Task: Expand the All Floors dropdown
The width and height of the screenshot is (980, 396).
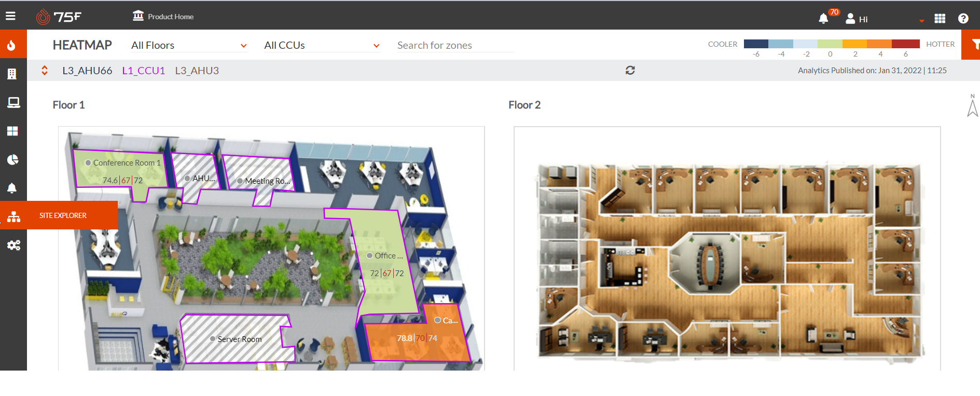Action: pyautogui.click(x=189, y=45)
